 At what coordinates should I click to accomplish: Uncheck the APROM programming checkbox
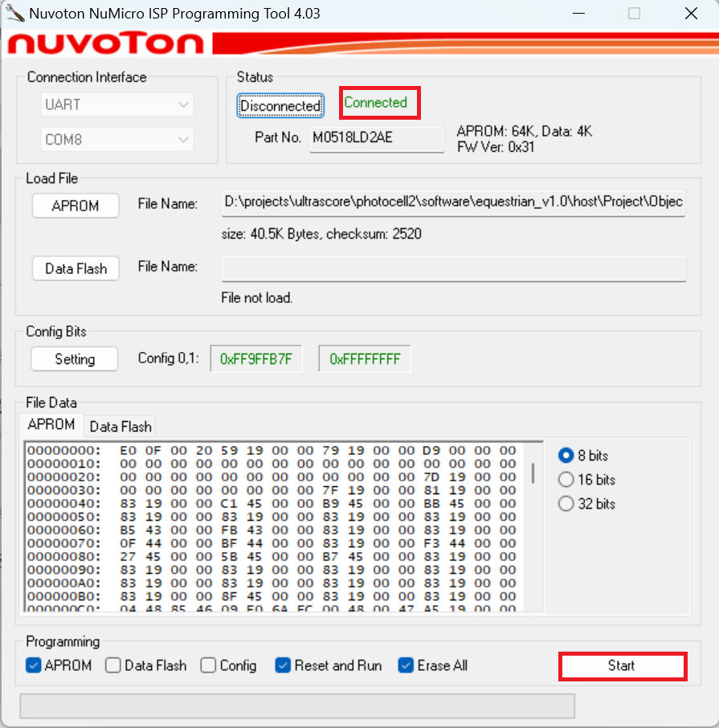pos(34,665)
